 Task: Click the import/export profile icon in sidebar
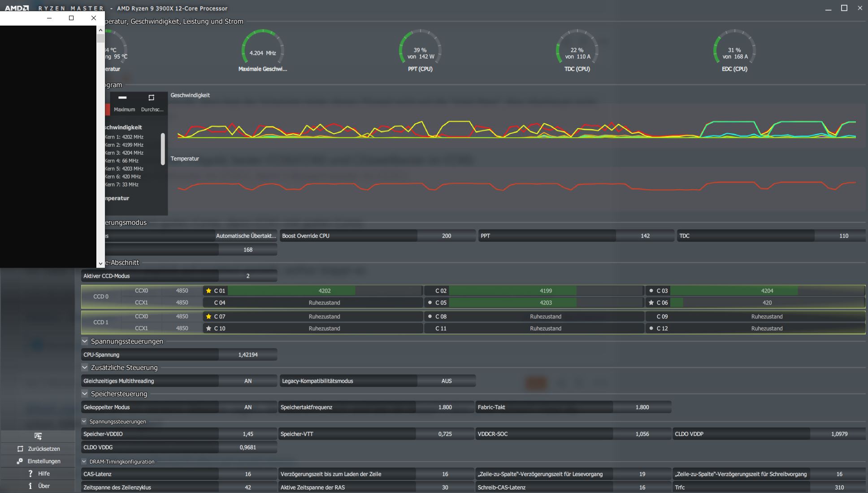[38, 436]
